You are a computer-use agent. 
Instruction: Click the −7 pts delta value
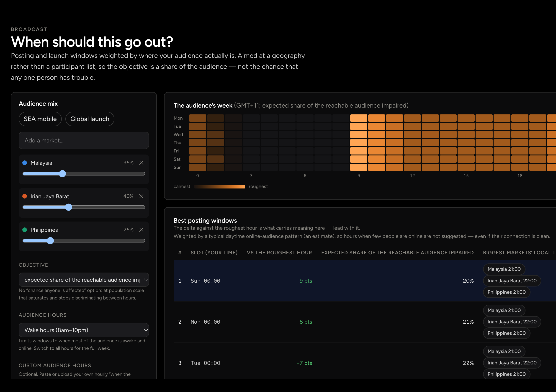(304, 363)
